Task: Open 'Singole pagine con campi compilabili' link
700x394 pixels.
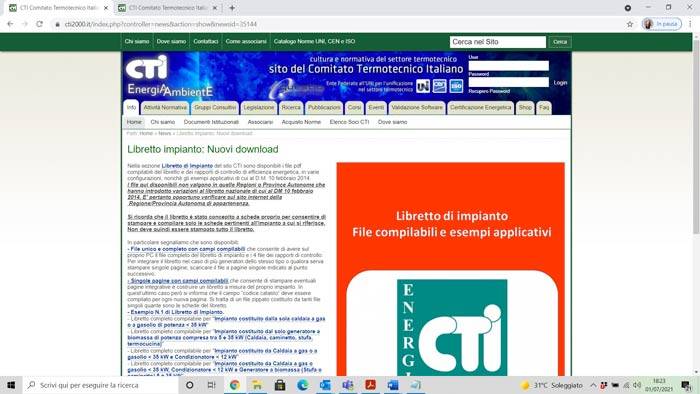Action: coord(178,281)
